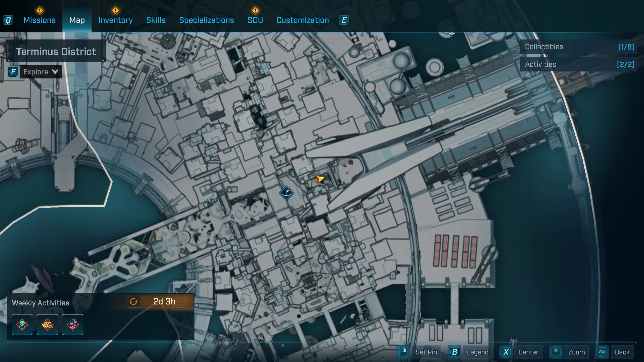
Task: Open the red masked bandit weekly activity
Action: point(73,325)
